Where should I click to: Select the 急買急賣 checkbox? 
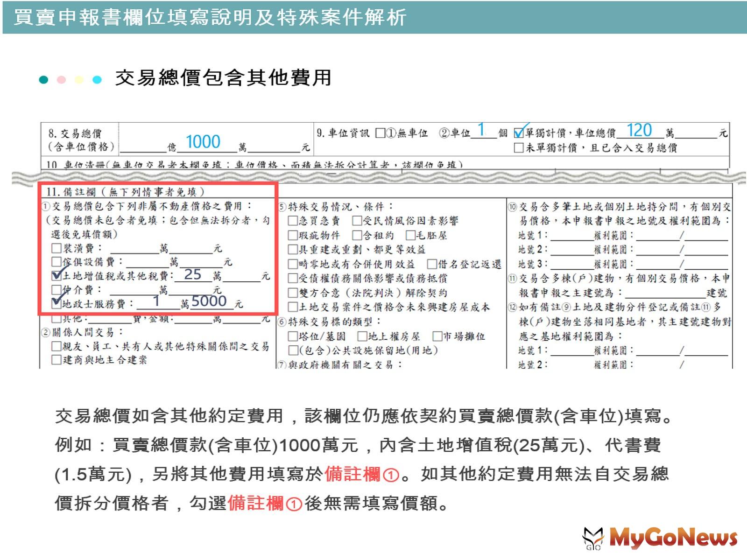(293, 221)
